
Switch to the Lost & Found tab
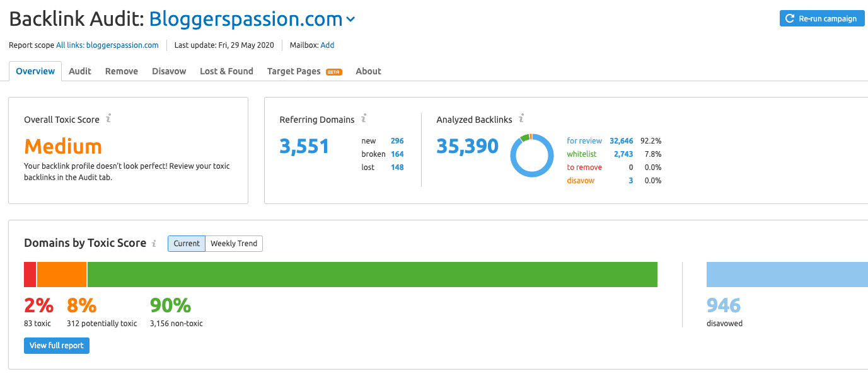tap(226, 71)
